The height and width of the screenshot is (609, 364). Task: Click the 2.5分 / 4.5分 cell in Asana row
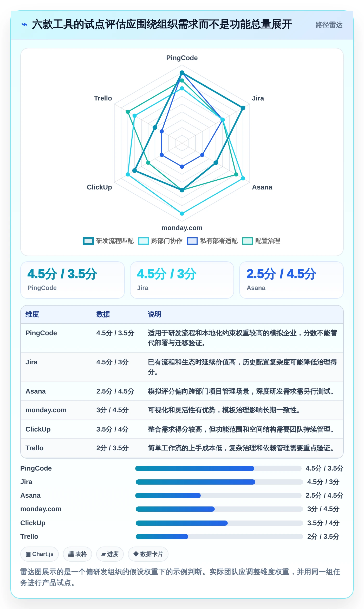click(x=115, y=391)
